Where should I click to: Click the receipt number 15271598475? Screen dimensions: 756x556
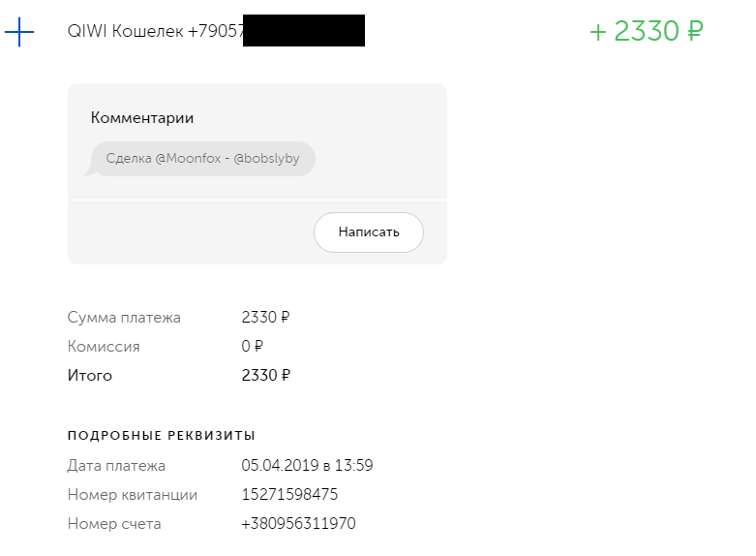coord(289,494)
